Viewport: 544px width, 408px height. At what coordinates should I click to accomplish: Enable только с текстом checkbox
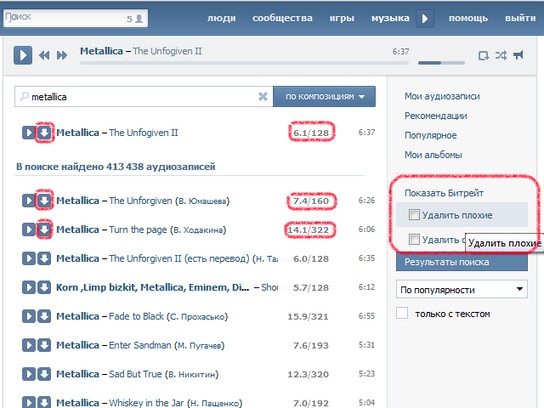402,313
